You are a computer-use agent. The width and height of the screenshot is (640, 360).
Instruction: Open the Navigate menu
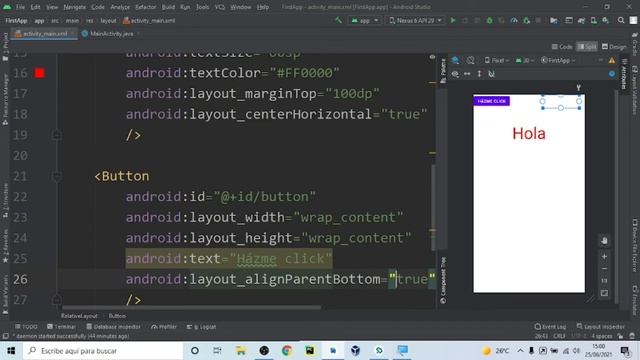pyautogui.click(x=75, y=7)
